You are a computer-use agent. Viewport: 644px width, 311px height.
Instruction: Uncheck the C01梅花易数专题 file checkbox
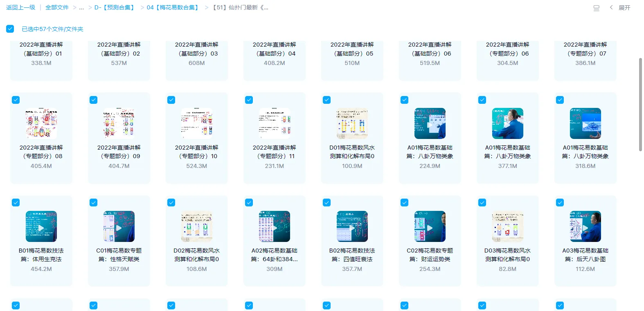(94, 203)
